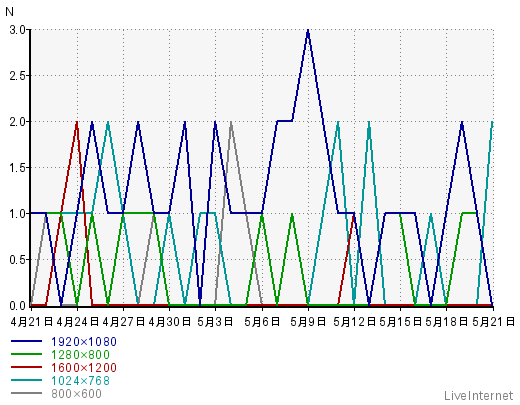Click the LiveInternet watermark text
This screenshot has height=405, width=520.
(x=479, y=396)
